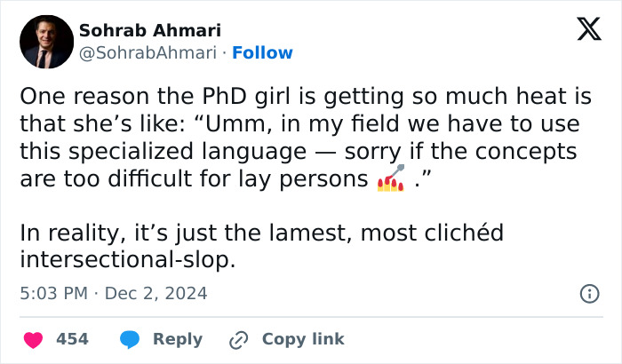
Task: Click the paragraph starting "In reality"
Action: [x=261, y=247]
